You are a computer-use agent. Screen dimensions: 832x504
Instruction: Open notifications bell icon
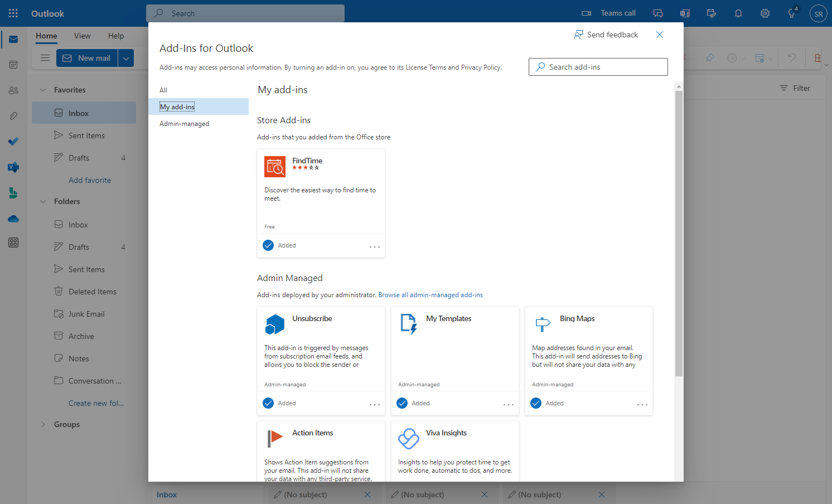pos(738,13)
